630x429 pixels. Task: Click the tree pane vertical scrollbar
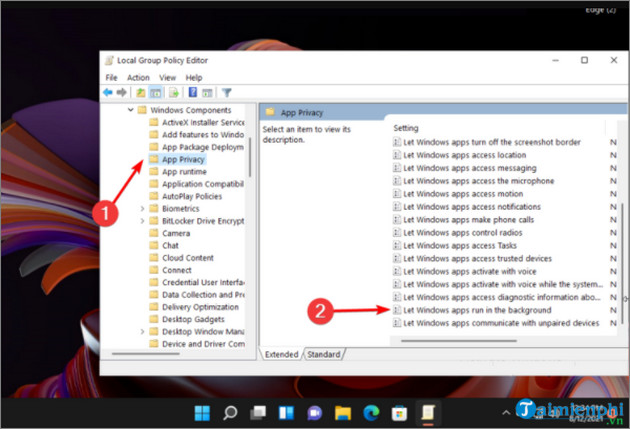pos(250,157)
